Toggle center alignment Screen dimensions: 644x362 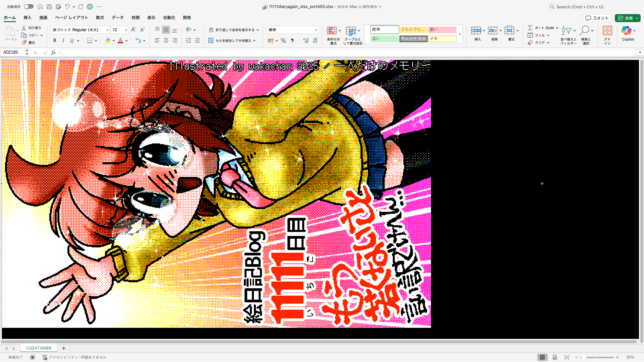pos(166,40)
